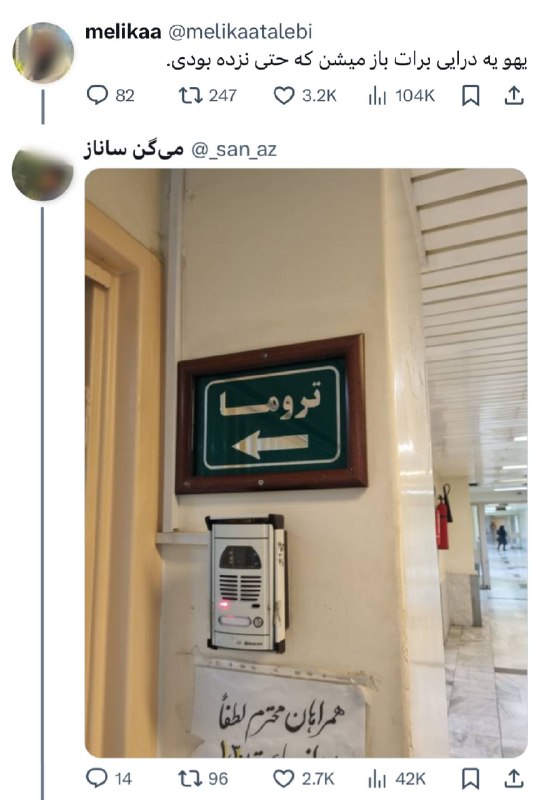The width and height of the screenshot is (540, 800).
Task: Open melikaa's profile picture
Action: coord(43,53)
